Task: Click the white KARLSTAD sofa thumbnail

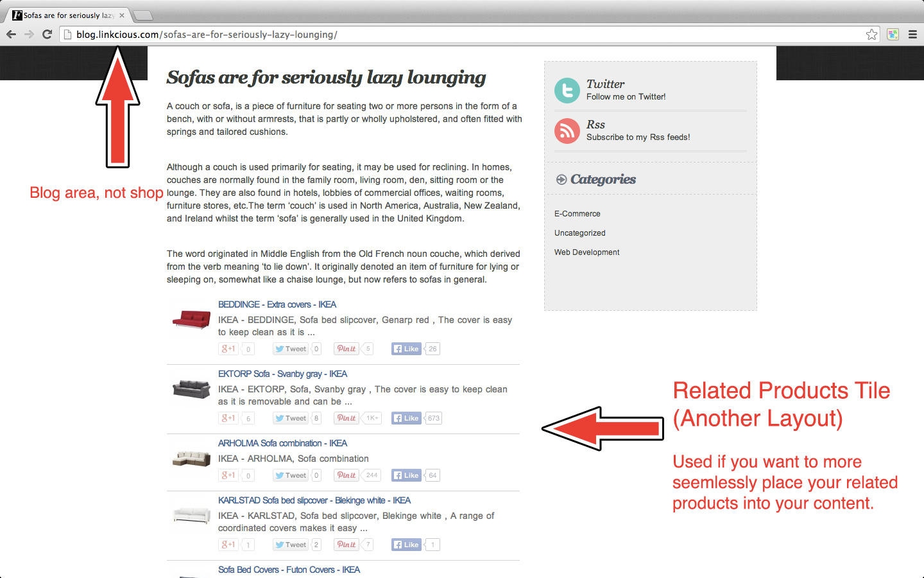Action: tap(191, 515)
